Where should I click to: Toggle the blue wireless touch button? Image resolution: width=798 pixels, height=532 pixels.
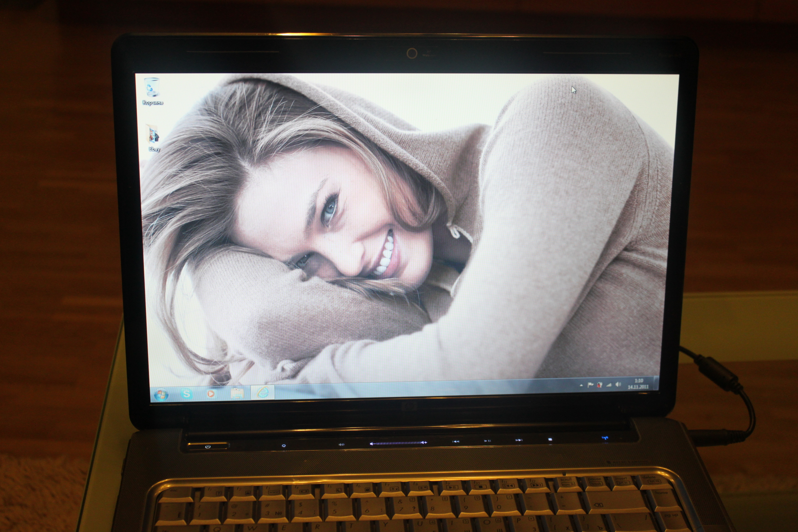pos(605,438)
